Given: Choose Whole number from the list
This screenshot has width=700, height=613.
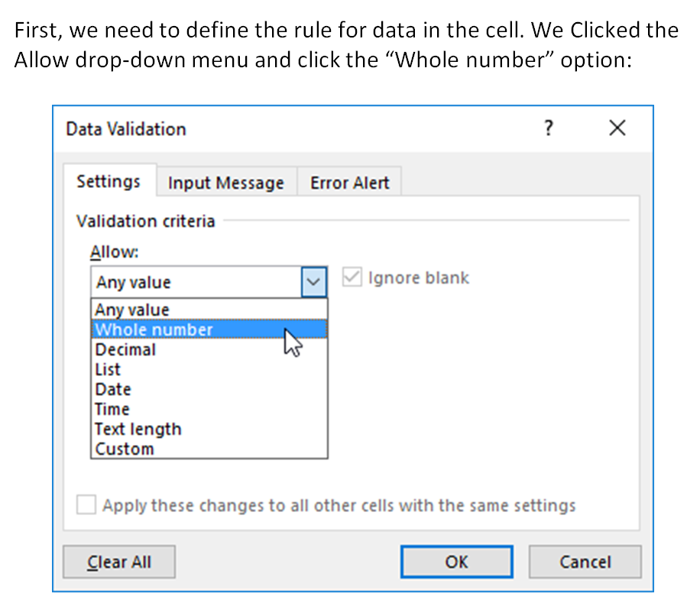Looking at the screenshot, I should [x=209, y=329].
